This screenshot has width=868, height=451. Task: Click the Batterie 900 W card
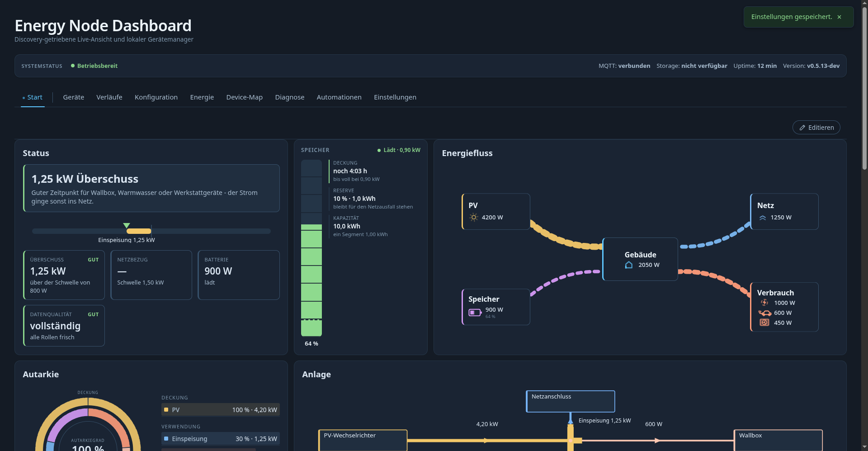[239, 275]
